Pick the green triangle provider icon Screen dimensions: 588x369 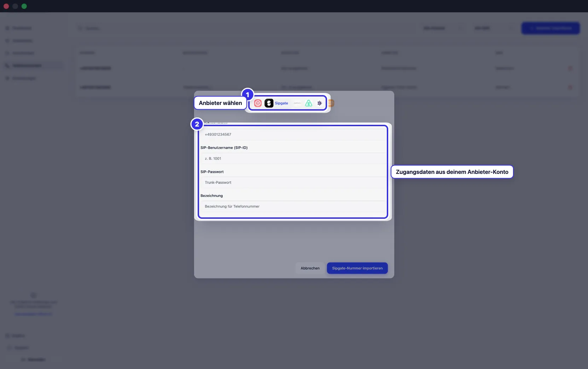309,103
